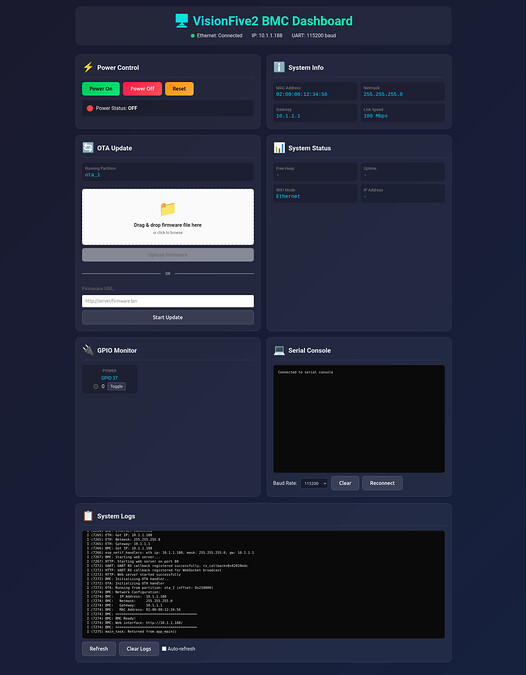Click the System Info icon
Viewport: 526px width, 675px height.
coord(279,67)
